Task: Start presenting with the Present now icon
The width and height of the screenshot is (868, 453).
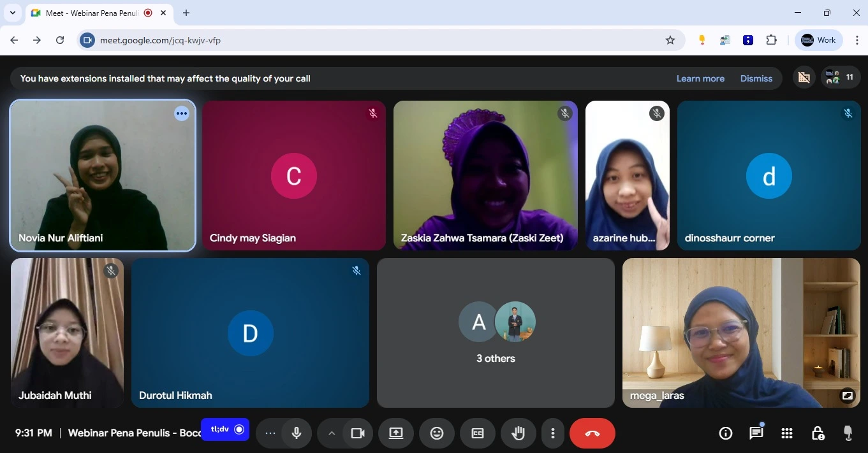Action: pyautogui.click(x=395, y=433)
